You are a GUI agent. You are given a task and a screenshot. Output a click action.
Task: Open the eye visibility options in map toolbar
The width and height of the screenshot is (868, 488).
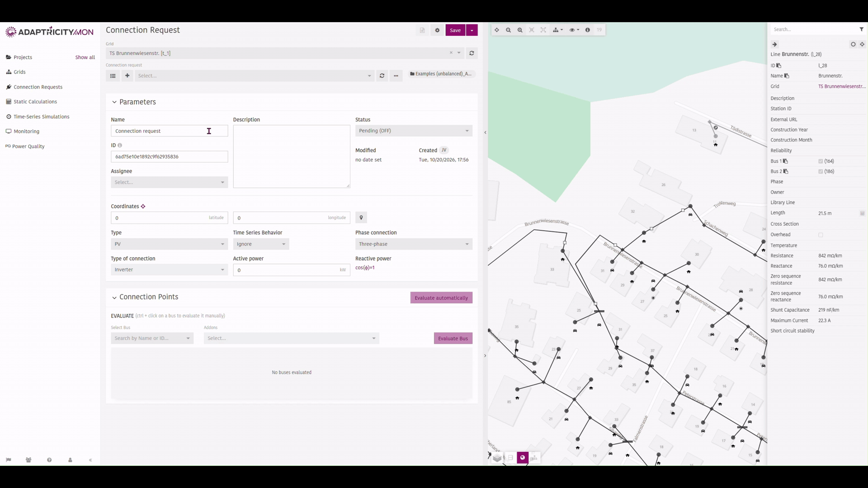(574, 30)
